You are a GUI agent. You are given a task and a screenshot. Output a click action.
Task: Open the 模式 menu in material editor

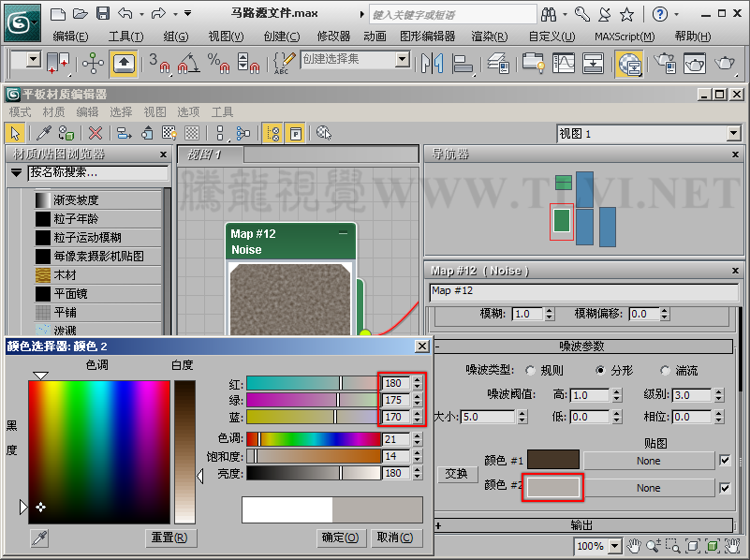(20, 111)
